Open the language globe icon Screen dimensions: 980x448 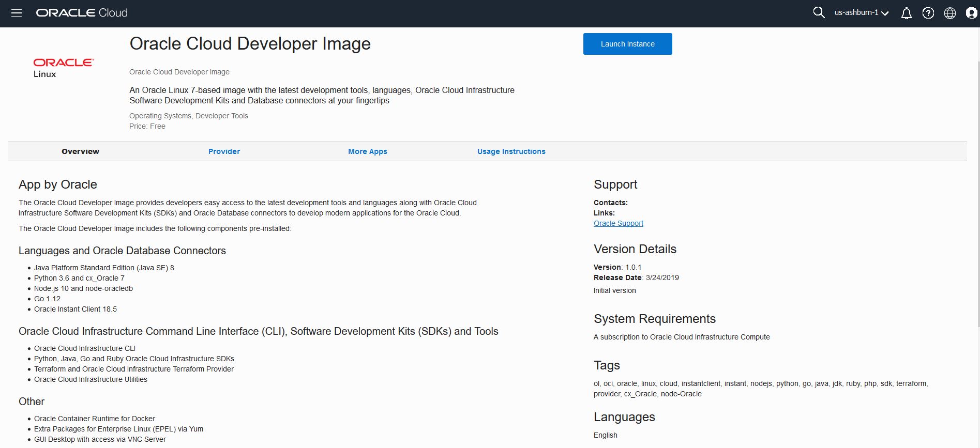tap(949, 13)
